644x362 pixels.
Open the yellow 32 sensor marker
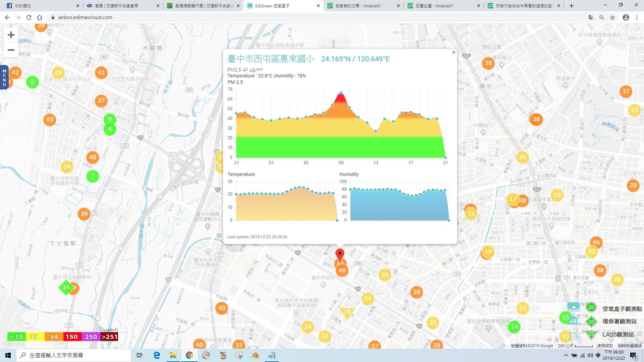[325, 336]
